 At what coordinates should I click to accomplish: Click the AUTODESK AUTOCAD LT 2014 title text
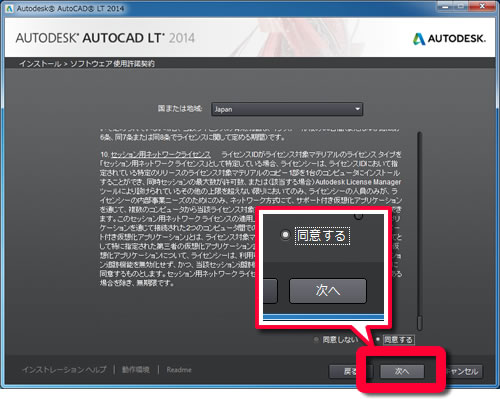pyautogui.click(x=105, y=38)
